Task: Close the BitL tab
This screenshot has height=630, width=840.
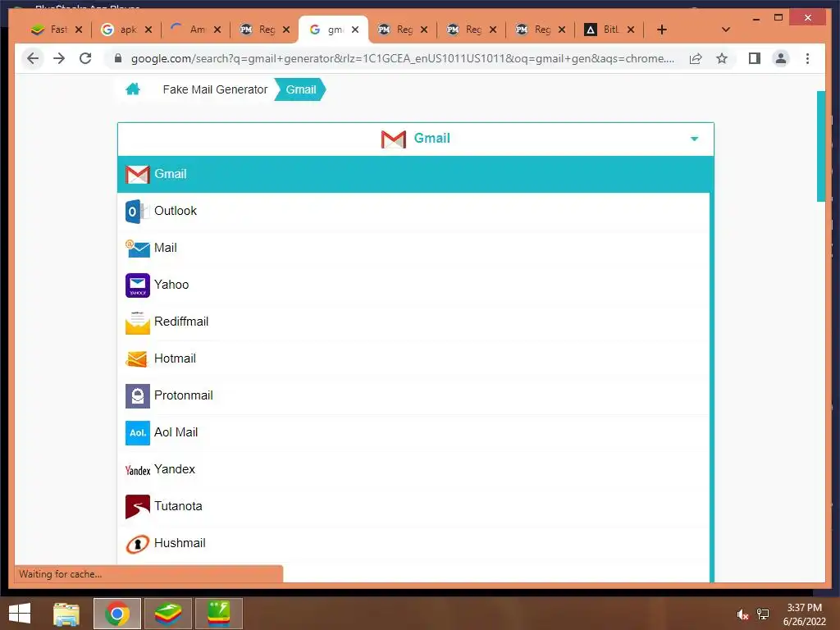Action: (631, 30)
